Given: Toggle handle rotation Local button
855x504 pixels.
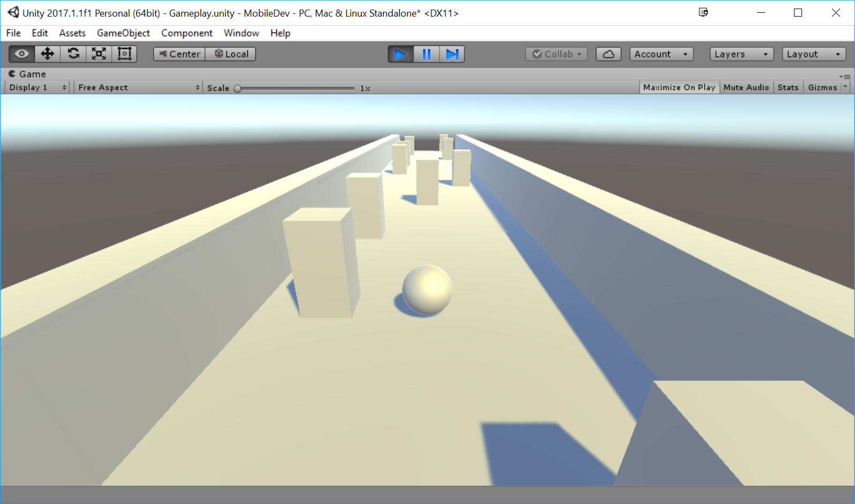Looking at the screenshot, I should 231,54.
